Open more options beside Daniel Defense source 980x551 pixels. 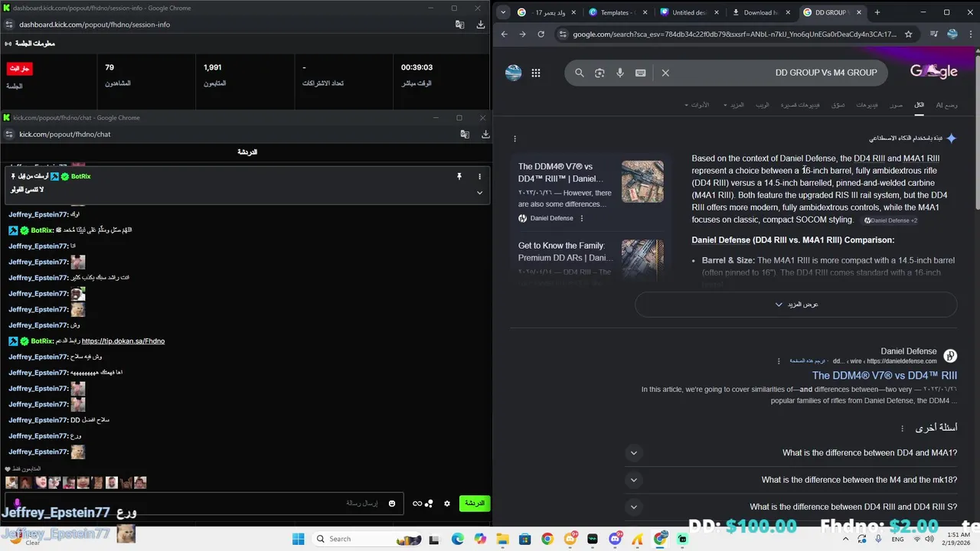pos(582,218)
